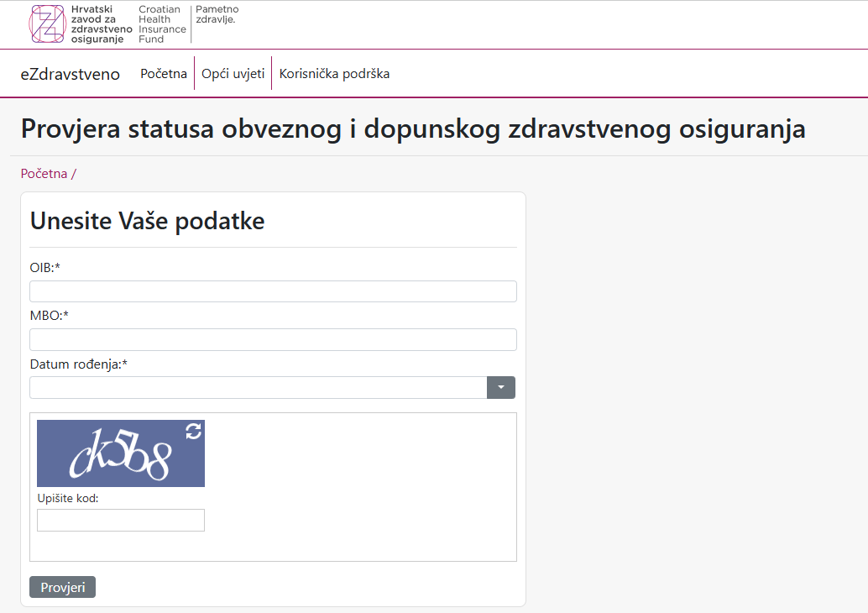
Task: Open the Korisnička podrška page
Action: [x=334, y=73]
